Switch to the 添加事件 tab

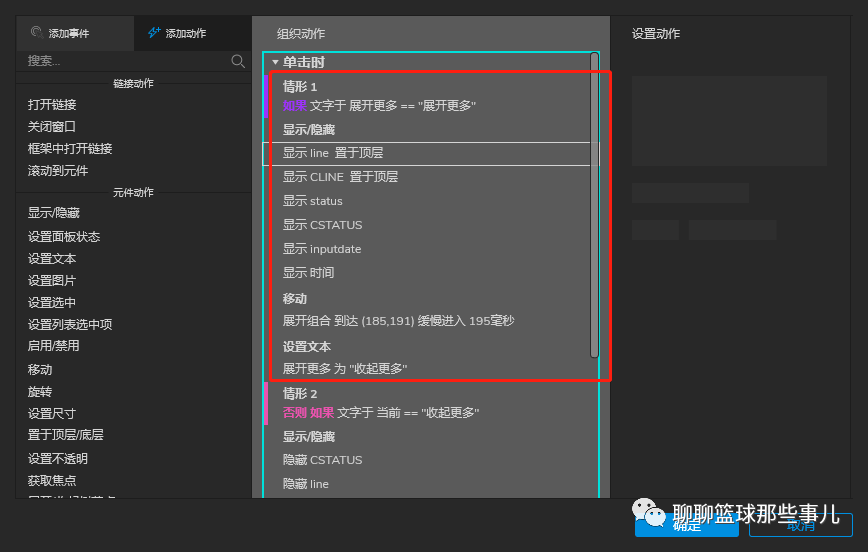click(x=75, y=33)
